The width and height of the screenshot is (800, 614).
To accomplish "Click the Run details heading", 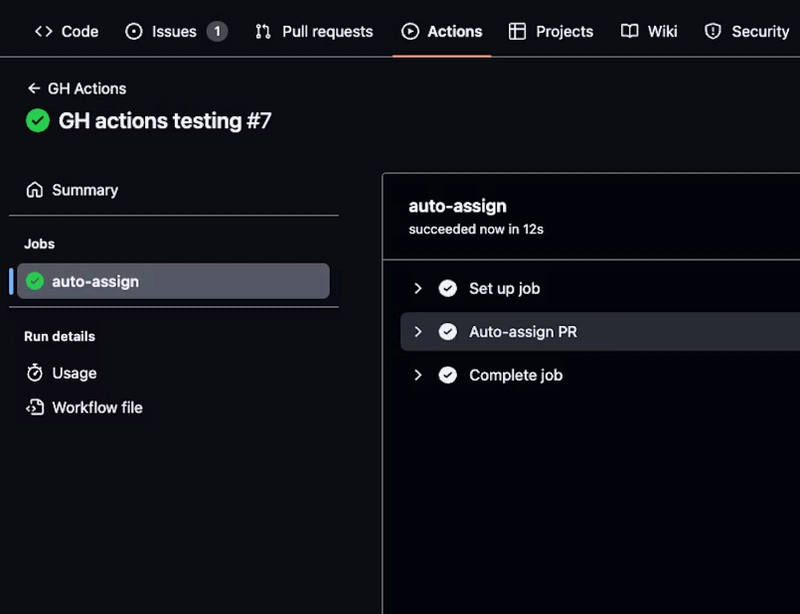I will tap(60, 336).
